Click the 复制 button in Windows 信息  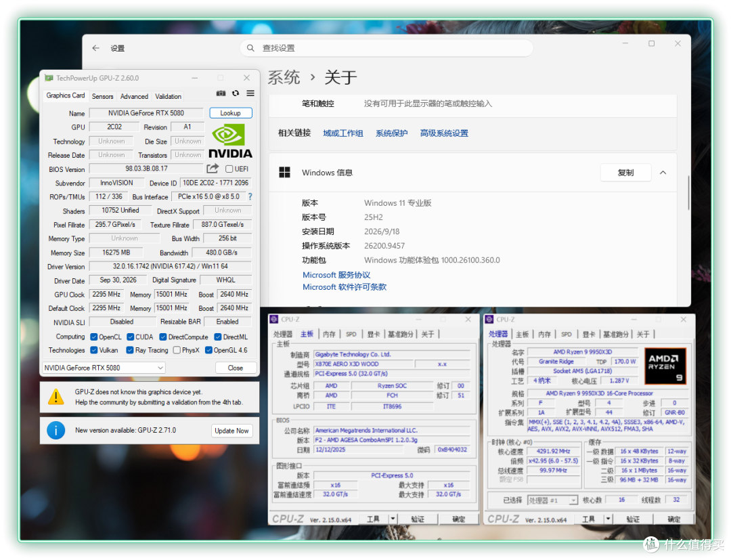(x=625, y=173)
